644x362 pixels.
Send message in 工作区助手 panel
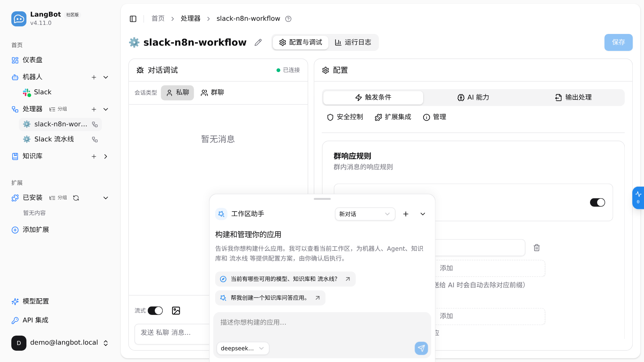(x=421, y=348)
